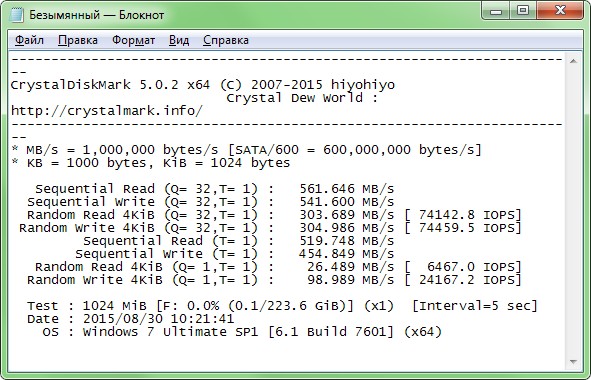Click 'Sequential Read (Q= 32,T= 1)' label
591x380 pixels.
click(x=147, y=188)
